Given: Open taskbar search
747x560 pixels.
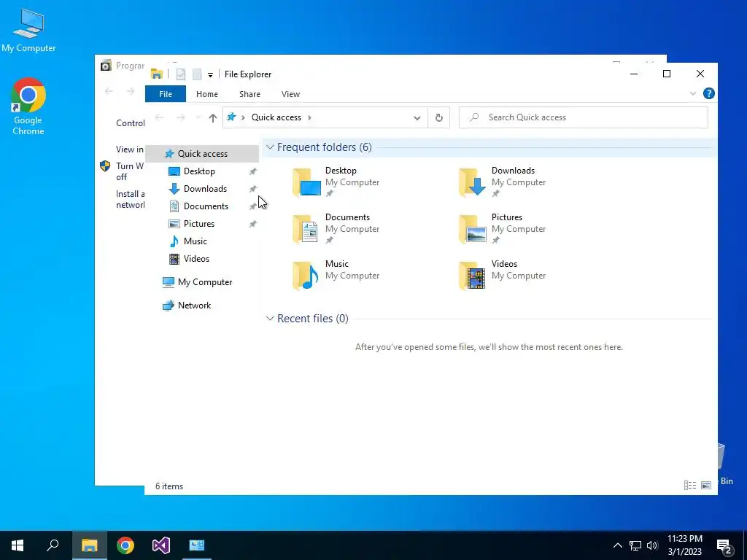Looking at the screenshot, I should tap(53, 545).
